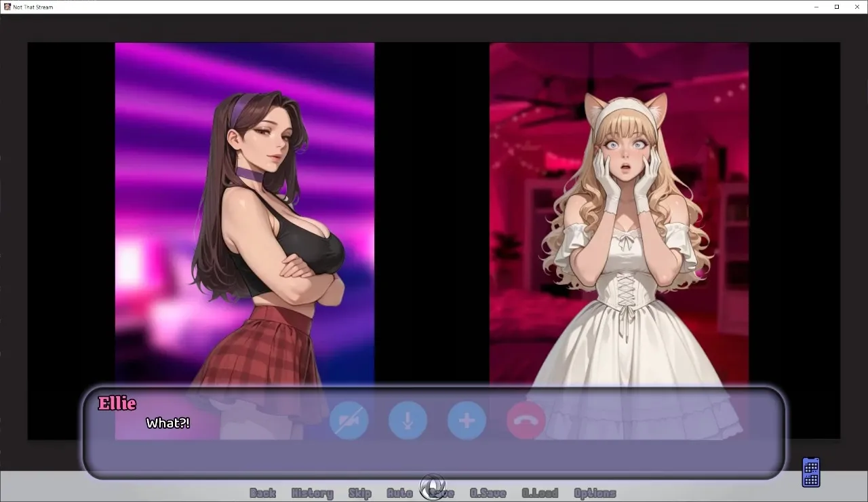Click the Ellie speaker name
Screen dimensions: 868x502
117,403
